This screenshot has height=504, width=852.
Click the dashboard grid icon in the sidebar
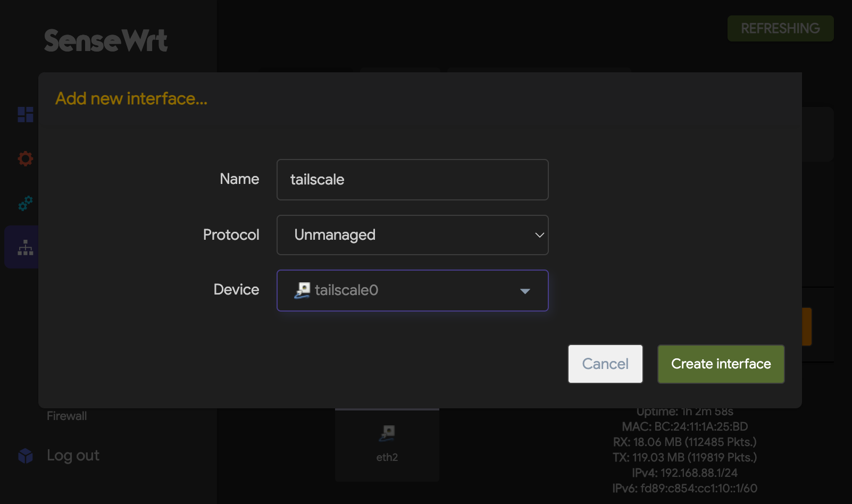click(24, 114)
